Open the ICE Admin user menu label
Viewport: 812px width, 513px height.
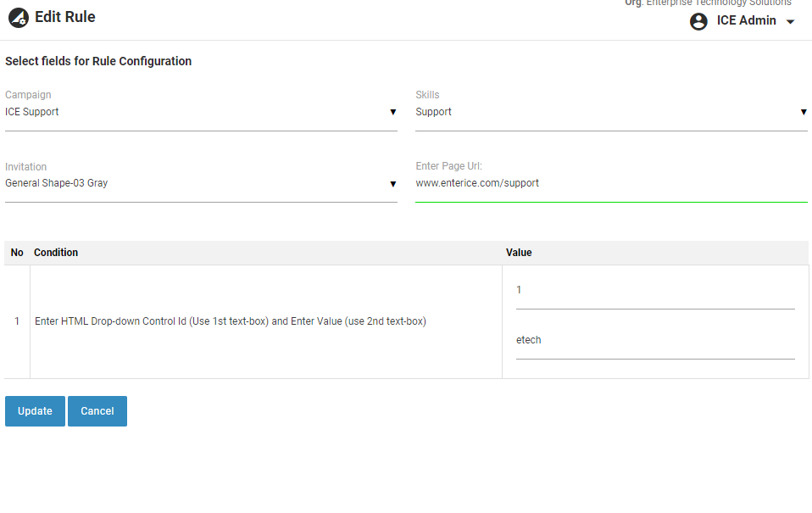tap(746, 21)
